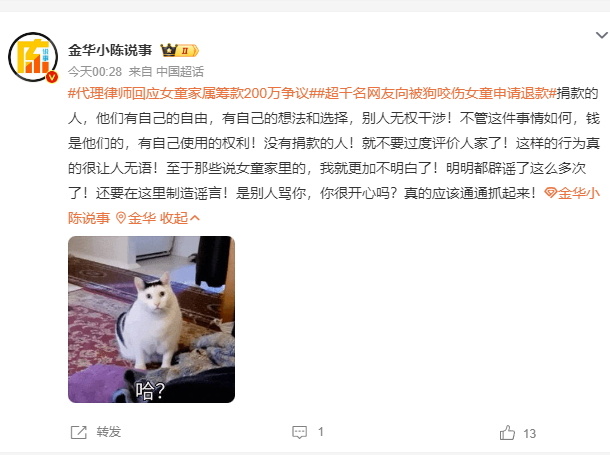Click the 金华 location link

click(x=142, y=218)
